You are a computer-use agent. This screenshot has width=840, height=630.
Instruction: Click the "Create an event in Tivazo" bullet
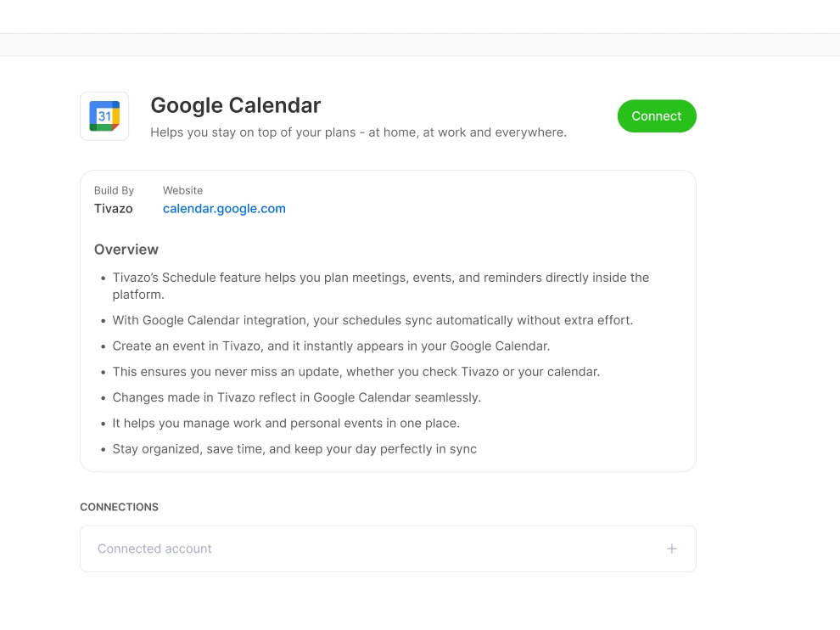pyautogui.click(x=331, y=346)
